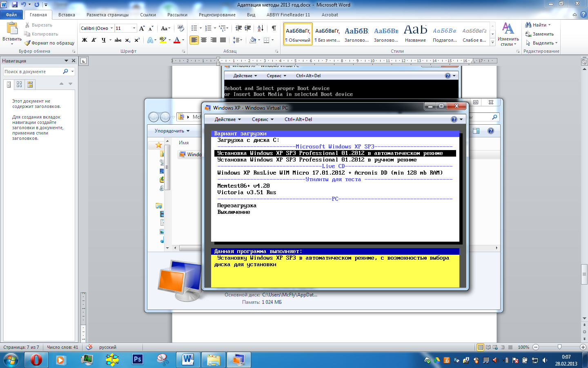Click Change Styles (Изменить стили) icon

508,34
